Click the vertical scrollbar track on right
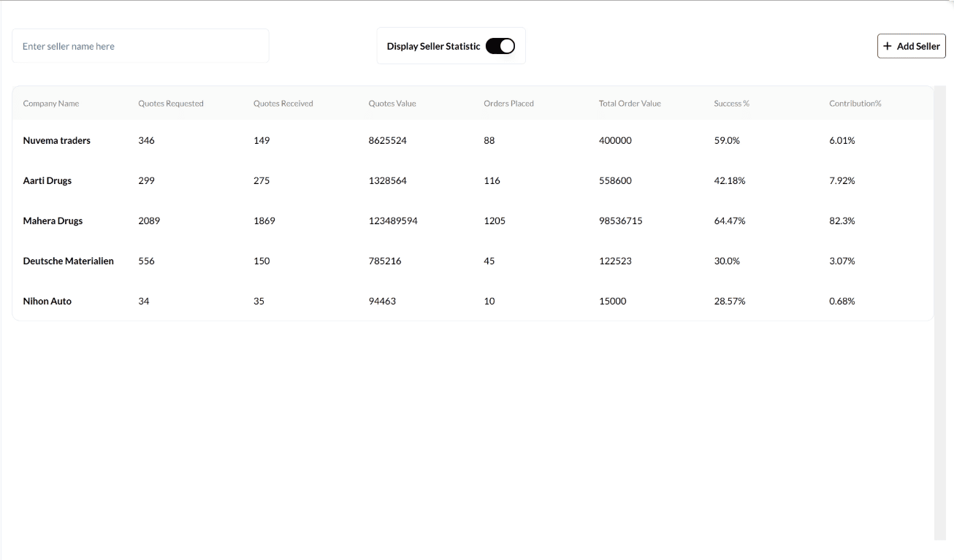Screen dimensions: 954x560 click(x=939, y=365)
